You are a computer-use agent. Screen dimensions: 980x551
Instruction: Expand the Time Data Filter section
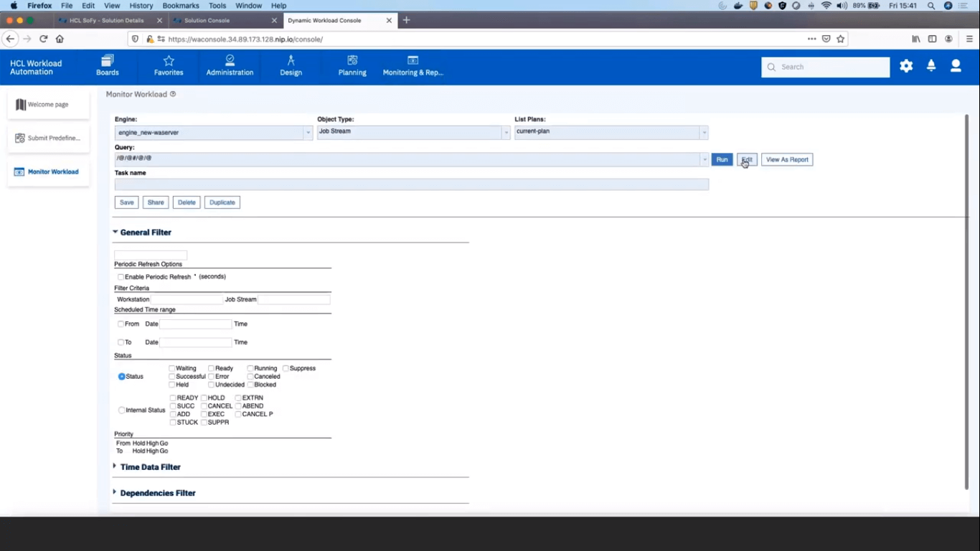pyautogui.click(x=115, y=467)
